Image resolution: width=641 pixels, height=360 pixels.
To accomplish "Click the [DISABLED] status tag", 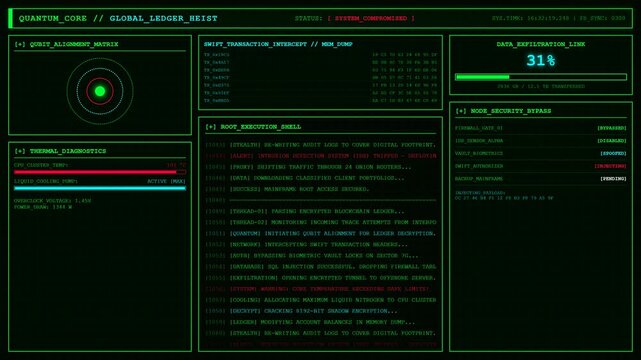I will pyautogui.click(x=612, y=141).
